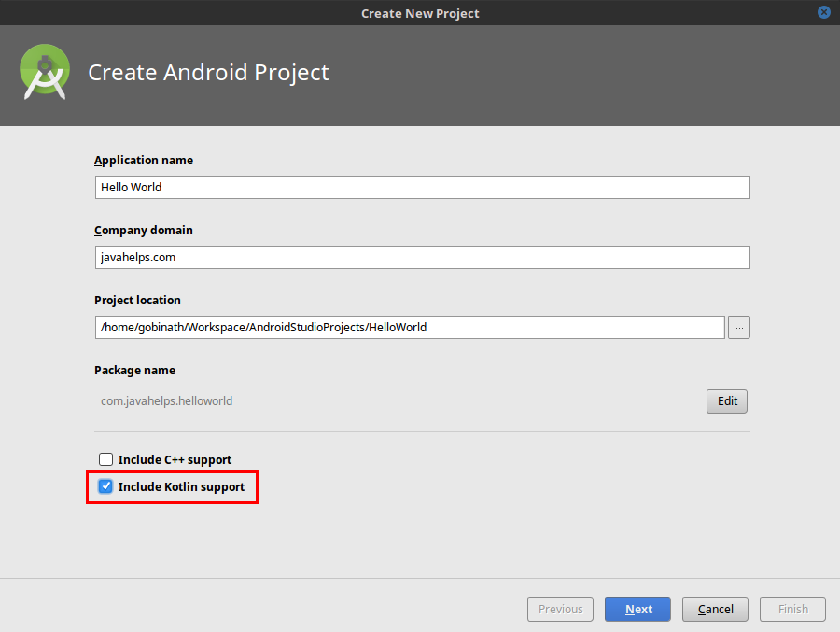Click the disabled Finish button
Image resolution: width=840 pixels, height=632 pixels.
click(792, 610)
